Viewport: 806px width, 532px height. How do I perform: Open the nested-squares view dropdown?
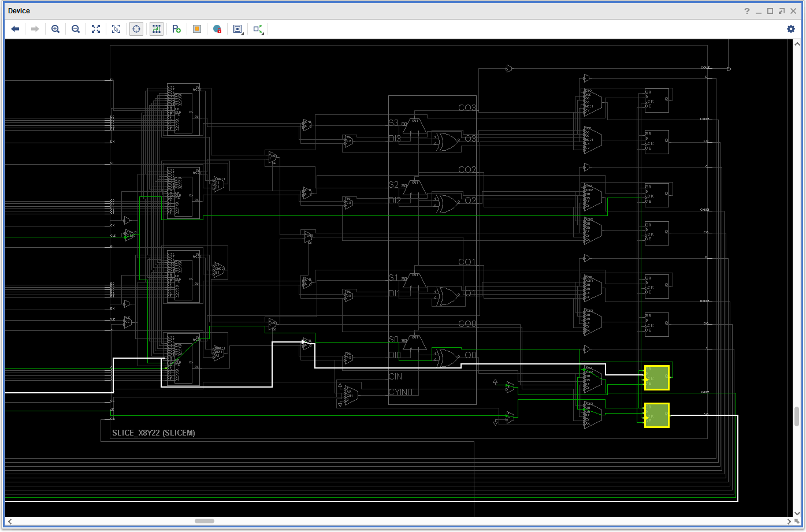[x=237, y=29]
